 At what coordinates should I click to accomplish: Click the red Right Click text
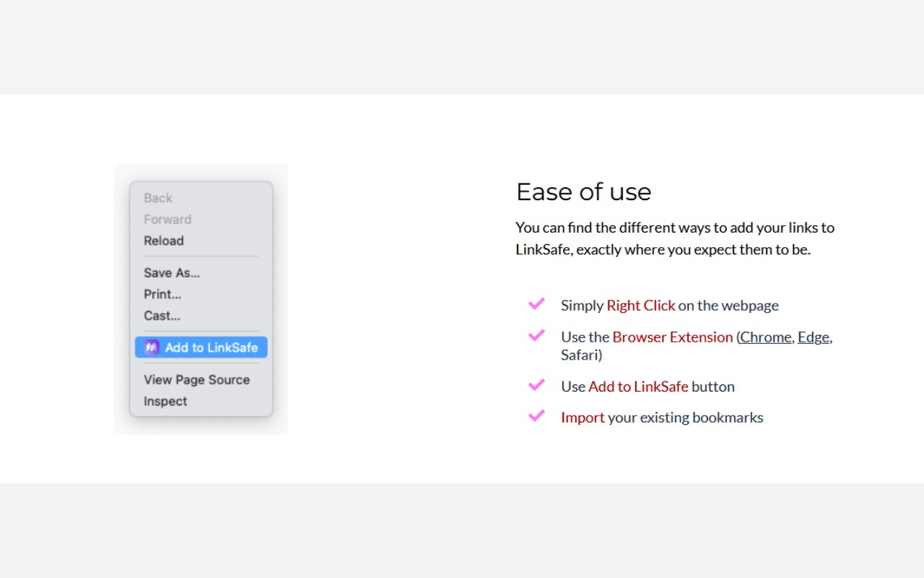640,306
